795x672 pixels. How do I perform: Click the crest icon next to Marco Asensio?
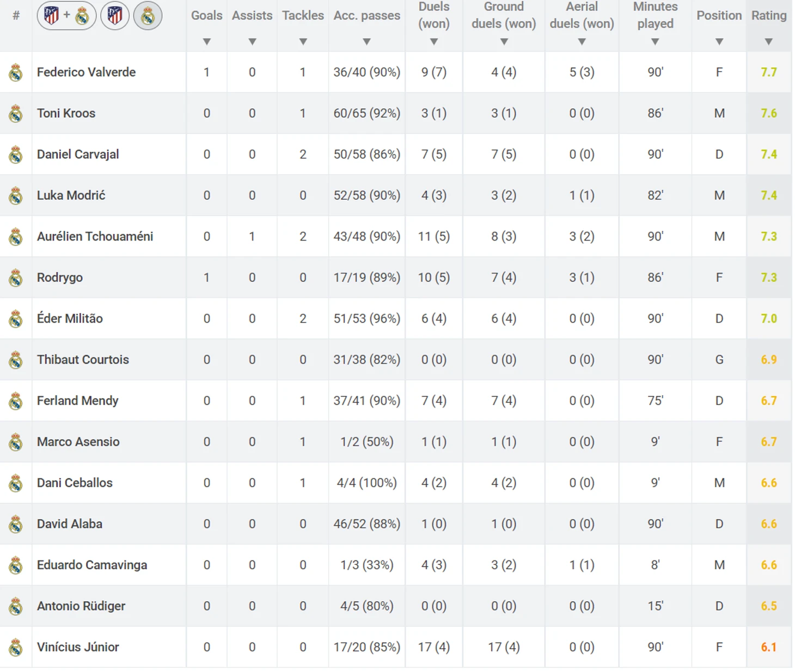pyautogui.click(x=16, y=442)
